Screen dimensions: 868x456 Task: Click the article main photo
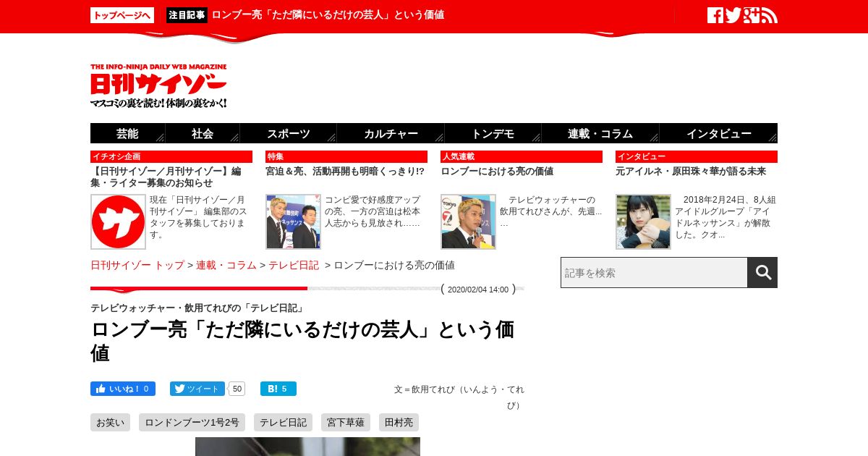pyautogui.click(x=307, y=447)
